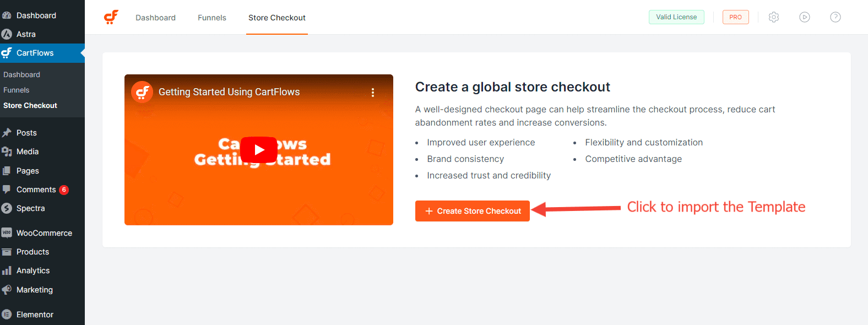Switch to the top Dashboard tab

(156, 18)
